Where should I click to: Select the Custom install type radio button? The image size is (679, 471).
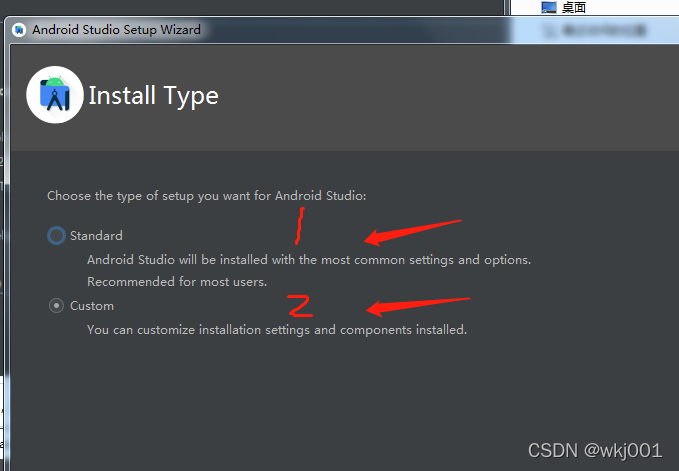(56, 306)
